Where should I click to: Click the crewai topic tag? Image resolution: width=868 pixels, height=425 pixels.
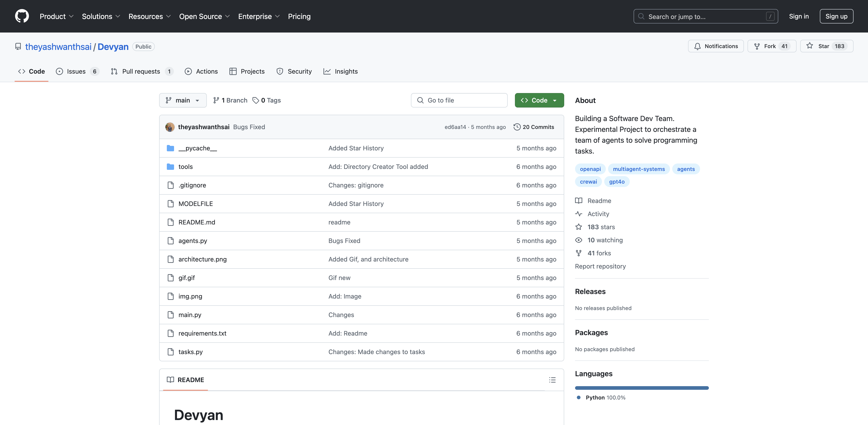pyautogui.click(x=588, y=182)
